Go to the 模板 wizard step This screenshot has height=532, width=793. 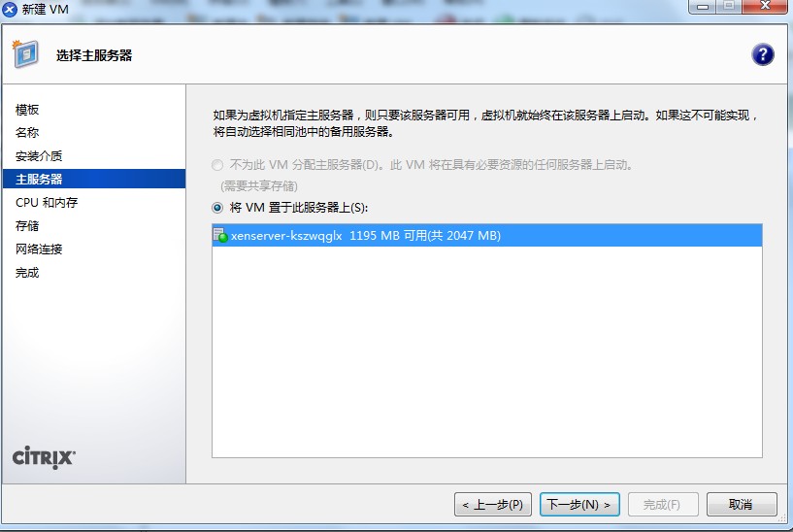pyautogui.click(x=27, y=110)
